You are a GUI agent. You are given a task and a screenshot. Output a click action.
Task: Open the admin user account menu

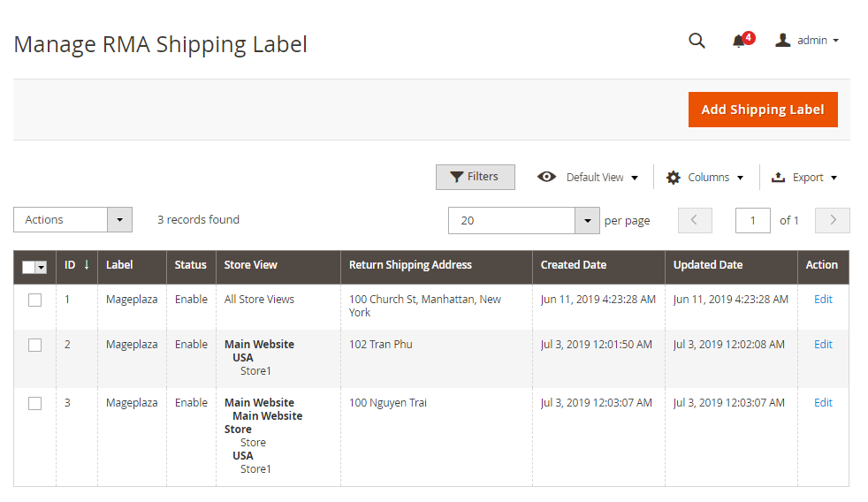(x=806, y=41)
